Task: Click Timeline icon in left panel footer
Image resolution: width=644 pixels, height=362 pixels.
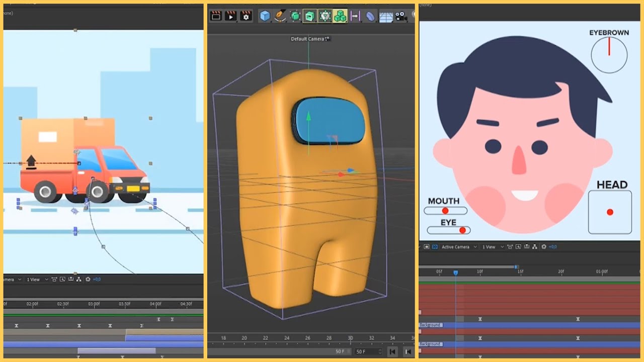Action: coord(71,279)
